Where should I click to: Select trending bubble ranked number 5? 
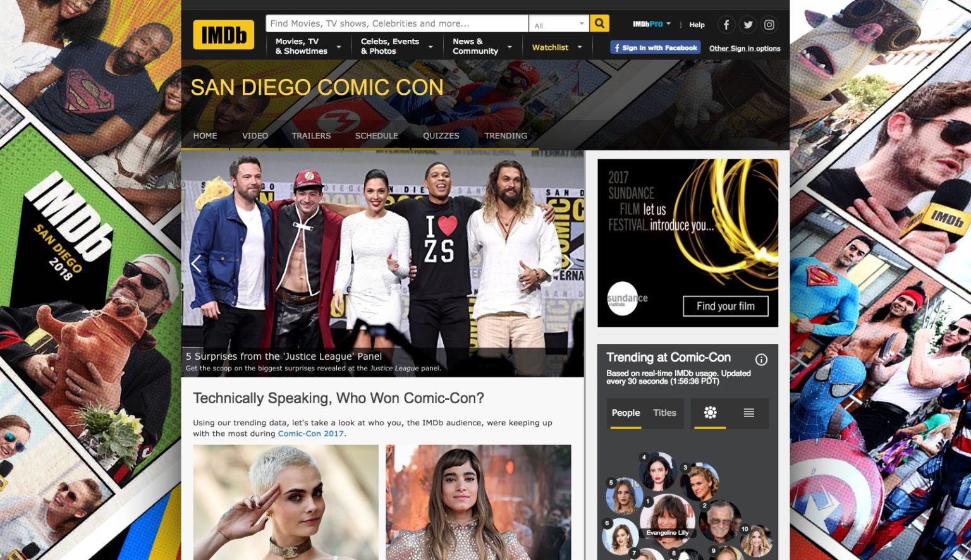[x=625, y=496]
